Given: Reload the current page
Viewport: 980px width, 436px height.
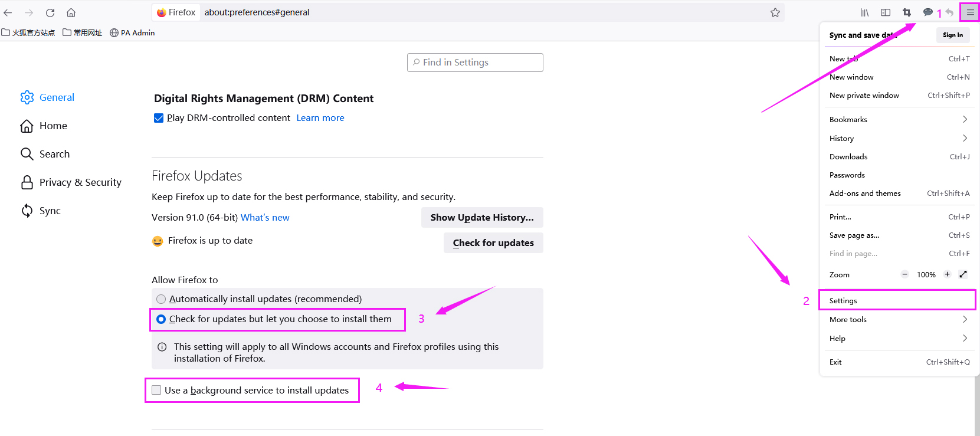Looking at the screenshot, I should coord(50,12).
